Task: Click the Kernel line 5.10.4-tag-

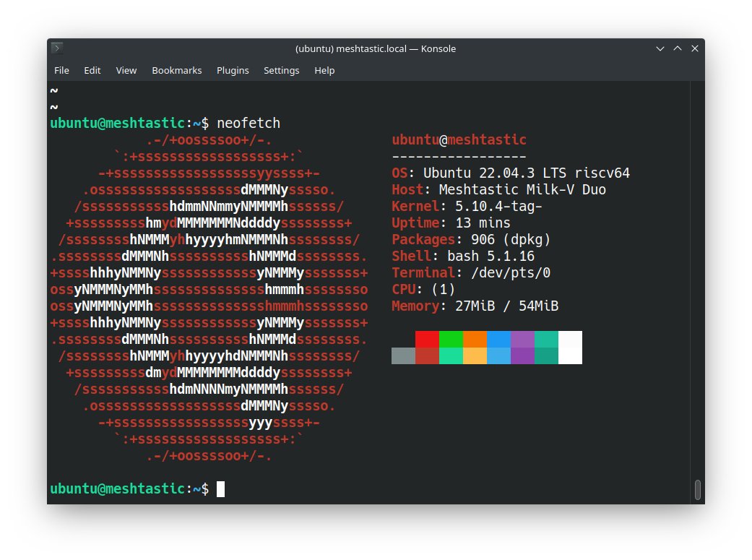Action: (467, 207)
